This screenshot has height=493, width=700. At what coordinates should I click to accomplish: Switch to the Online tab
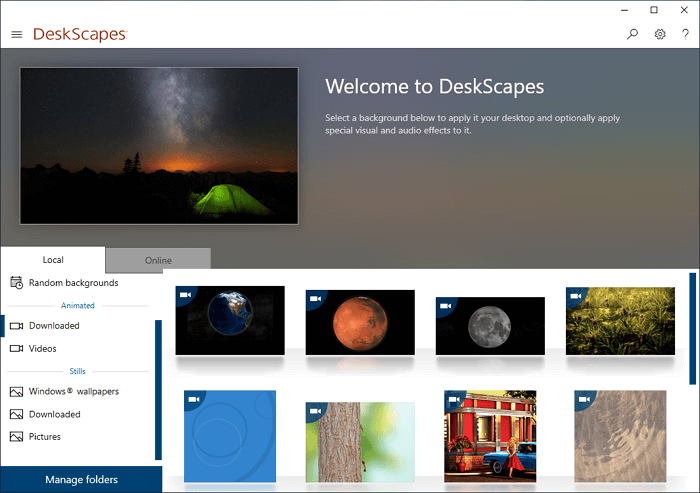(x=158, y=260)
